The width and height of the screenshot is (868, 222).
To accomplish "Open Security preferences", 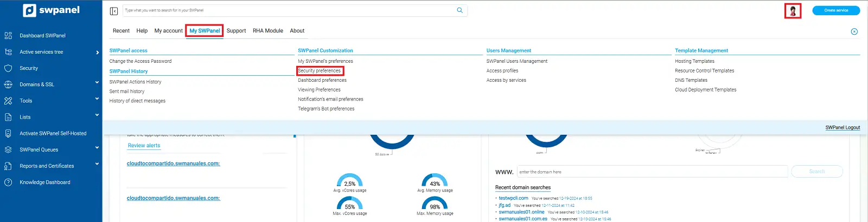I will click(x=320, y=71).
